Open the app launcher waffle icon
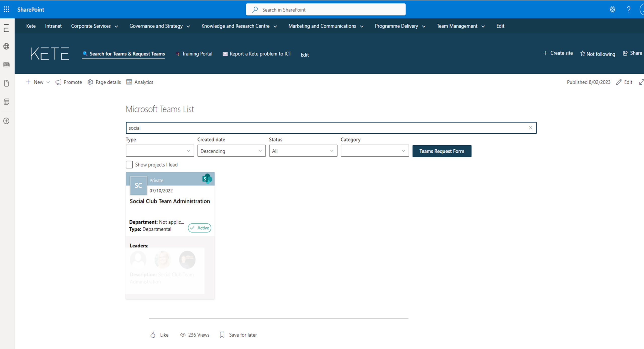644x349 pixels. point(6,10)
